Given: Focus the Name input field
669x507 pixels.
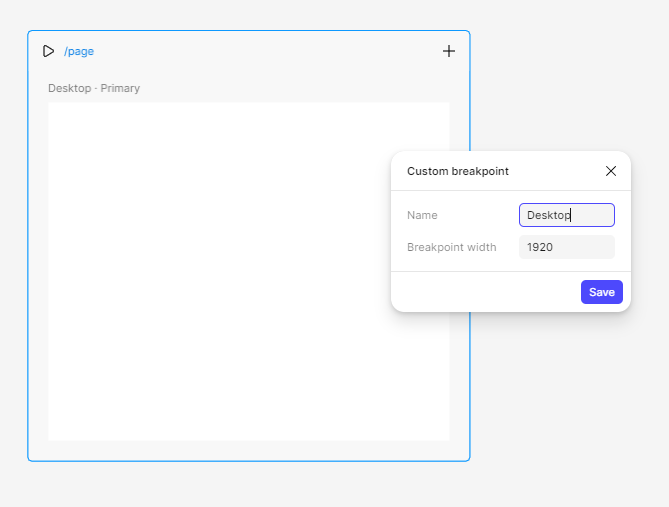Looking at the screenshot, I should pos(567,215).
